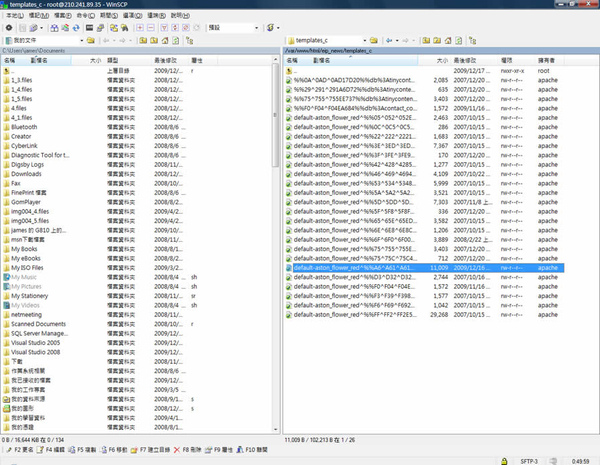Screen dimensions: 600x465
Task: Click the remote path /var/www/html/eip_news/templates_c
Action: 328,51
